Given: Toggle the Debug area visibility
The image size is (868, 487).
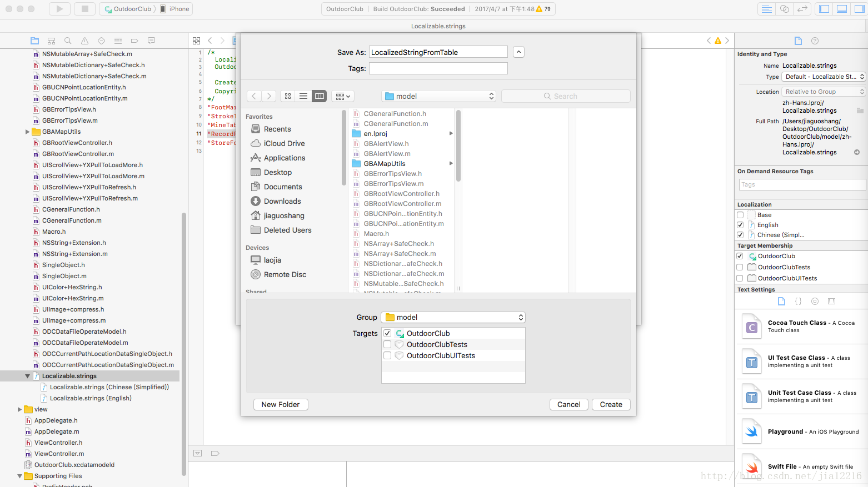Looking at the screenshot, I should tap(841, 9).
